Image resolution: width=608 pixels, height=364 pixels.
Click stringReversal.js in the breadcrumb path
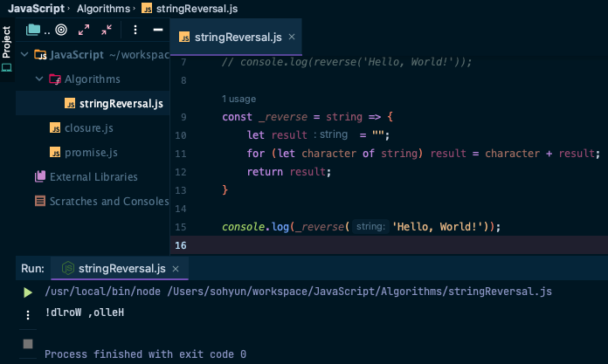click(x=197, y=9)
